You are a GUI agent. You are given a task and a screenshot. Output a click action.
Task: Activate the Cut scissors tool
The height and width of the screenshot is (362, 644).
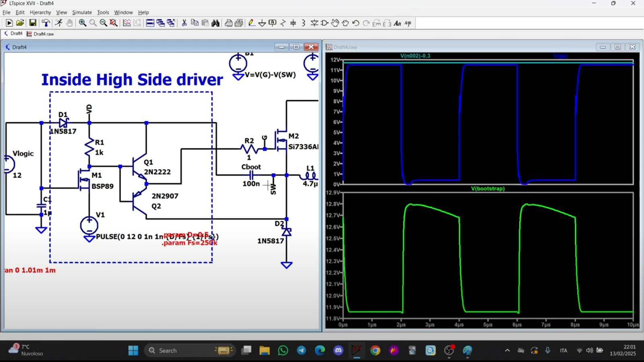184,23
